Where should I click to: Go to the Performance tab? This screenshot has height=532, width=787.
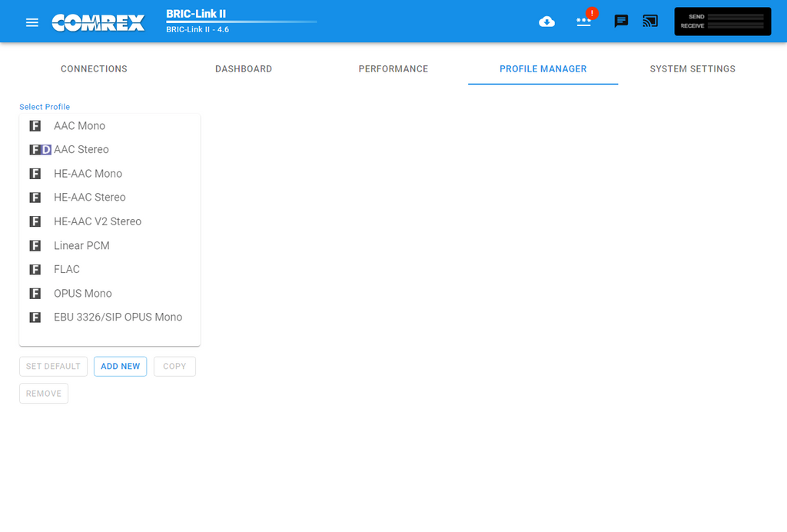coord(393,69)
